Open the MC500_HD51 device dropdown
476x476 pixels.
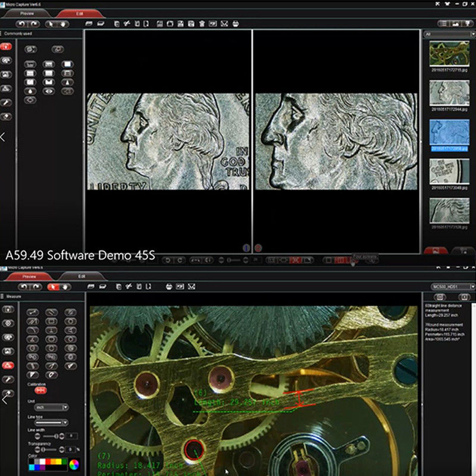[453, 287]
